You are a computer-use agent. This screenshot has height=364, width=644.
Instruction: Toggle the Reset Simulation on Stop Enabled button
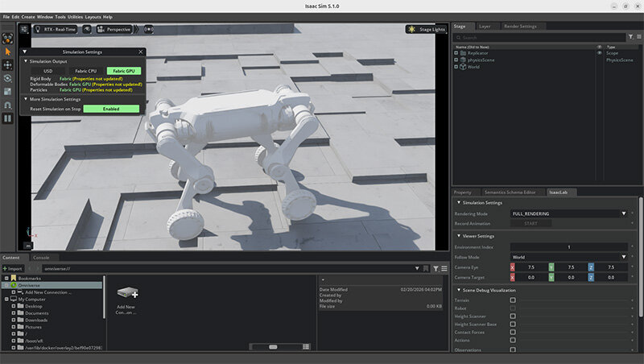coord(111,109)
